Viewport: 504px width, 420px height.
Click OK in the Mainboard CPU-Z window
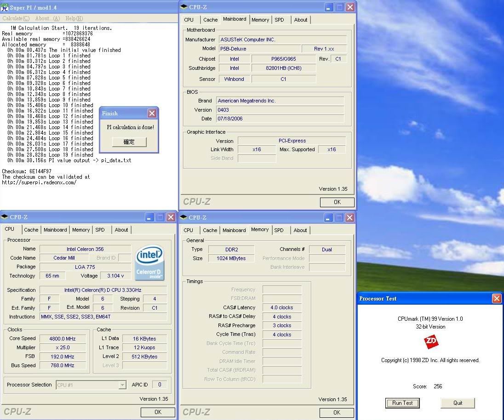coord(337,202)
